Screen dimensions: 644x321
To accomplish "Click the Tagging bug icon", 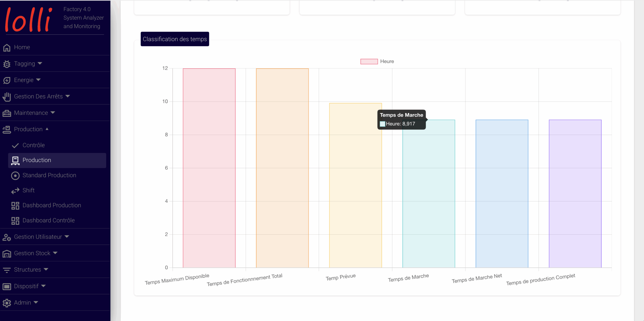I will [x=7, y=64].
